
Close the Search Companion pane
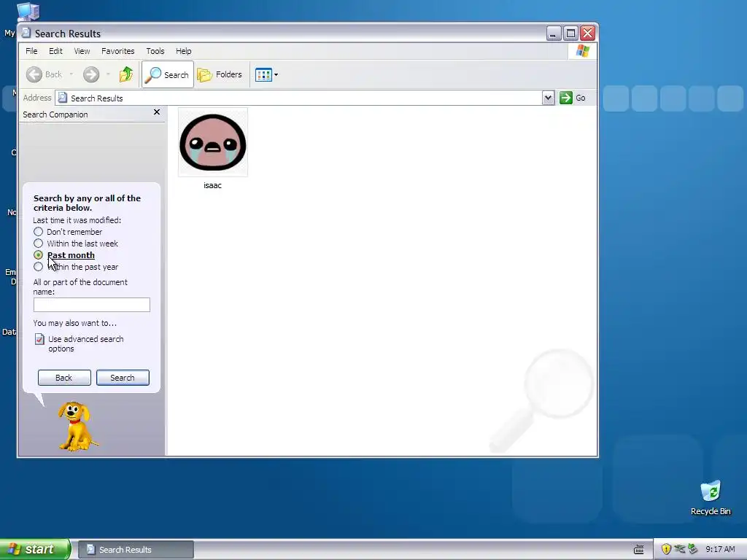tap(157, 112)
